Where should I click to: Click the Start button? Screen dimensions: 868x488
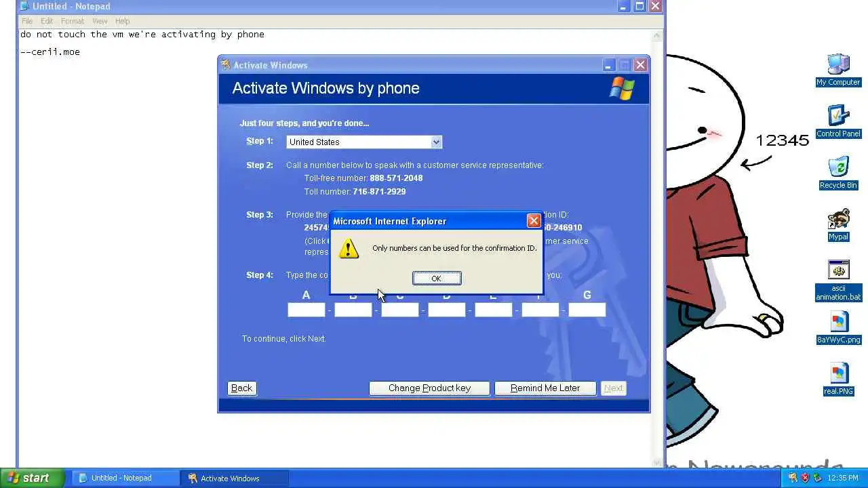tap(32, 478)
